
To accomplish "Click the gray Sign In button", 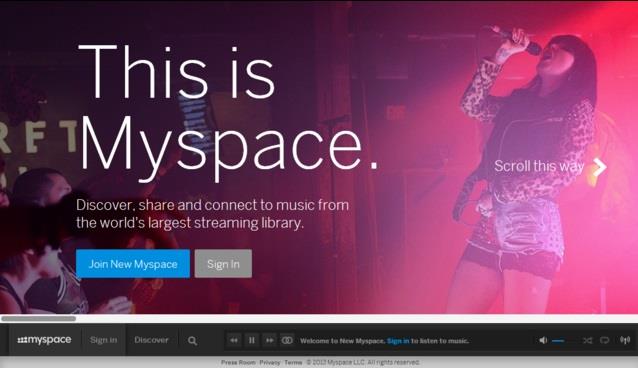I will click(x=223, y=264).
